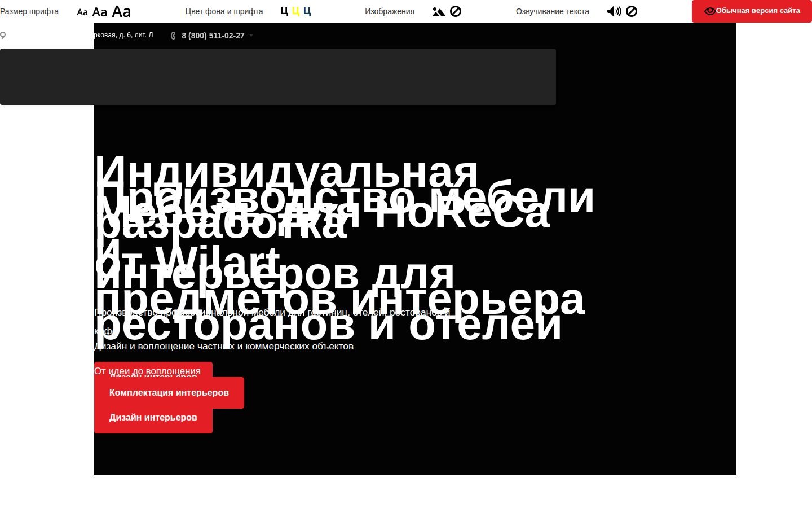
Task: Click the phone handset icon
Action: (173, 36)
